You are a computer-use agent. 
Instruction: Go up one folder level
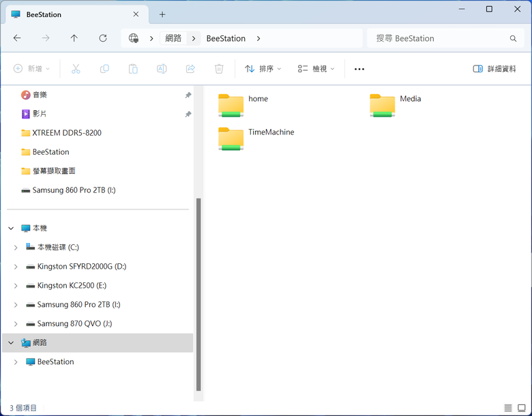[74, 38]
